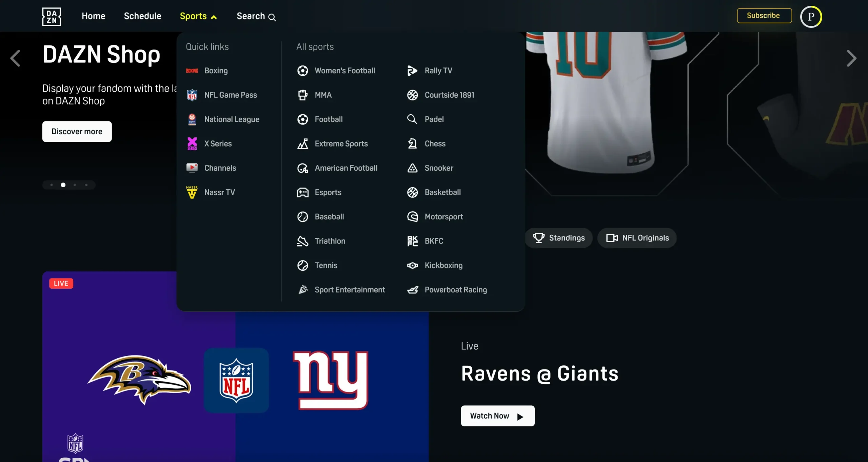The height and width of the screenshot is (462, 868).
Task: Open the user profile avatar
Action: tap(811, 16)
